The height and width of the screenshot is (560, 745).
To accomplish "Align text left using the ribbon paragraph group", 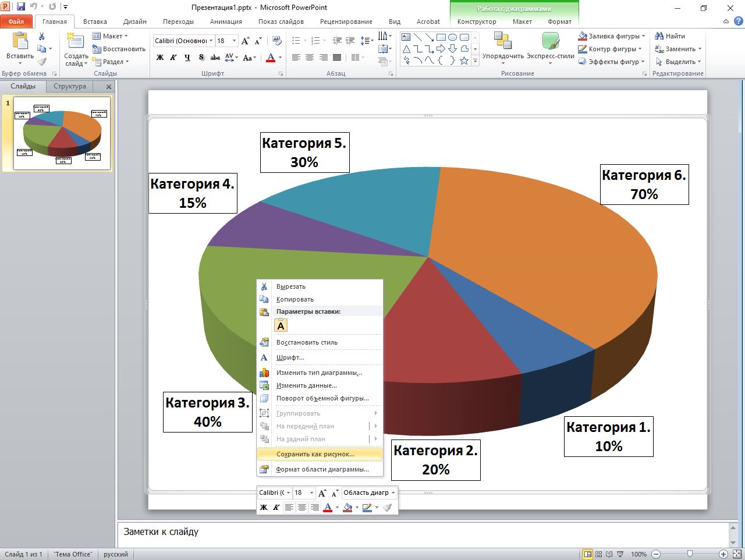I will click(296, 57).
